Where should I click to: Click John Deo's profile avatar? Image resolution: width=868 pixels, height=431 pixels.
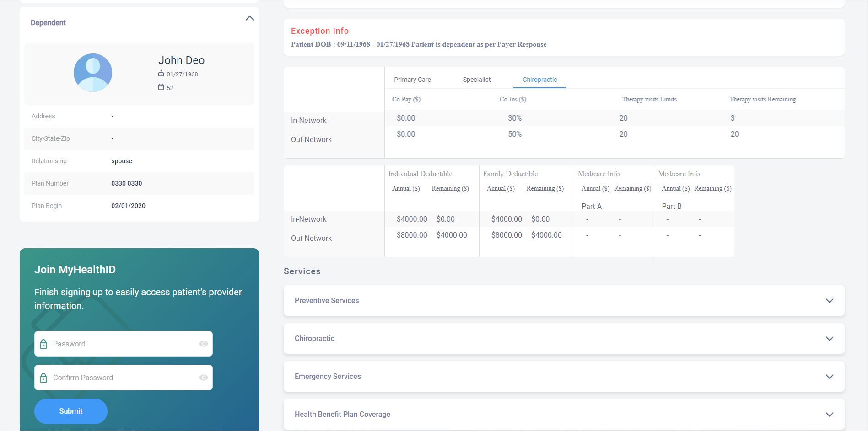(93, 73)
